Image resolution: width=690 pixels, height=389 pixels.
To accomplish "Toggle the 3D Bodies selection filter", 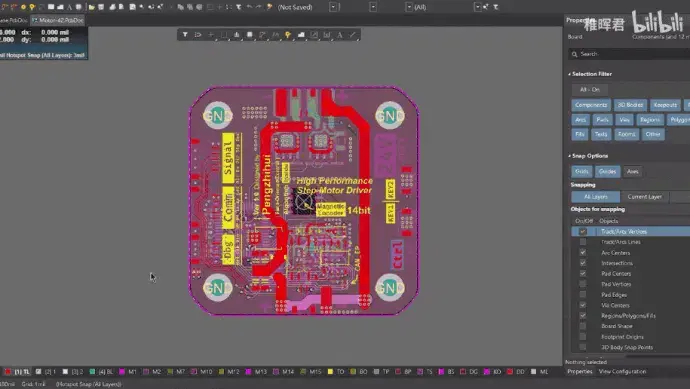I will tap(630, 105).
